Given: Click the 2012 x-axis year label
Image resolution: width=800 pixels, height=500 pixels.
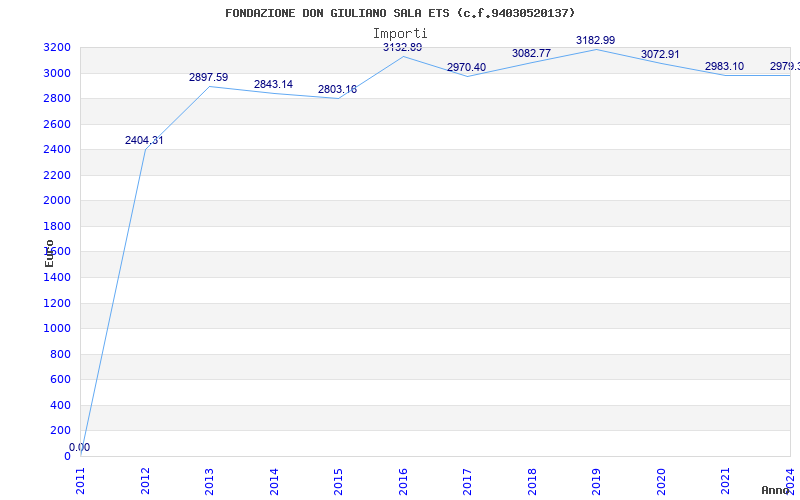Looking at the screenshot, I should tap(145, 481).
